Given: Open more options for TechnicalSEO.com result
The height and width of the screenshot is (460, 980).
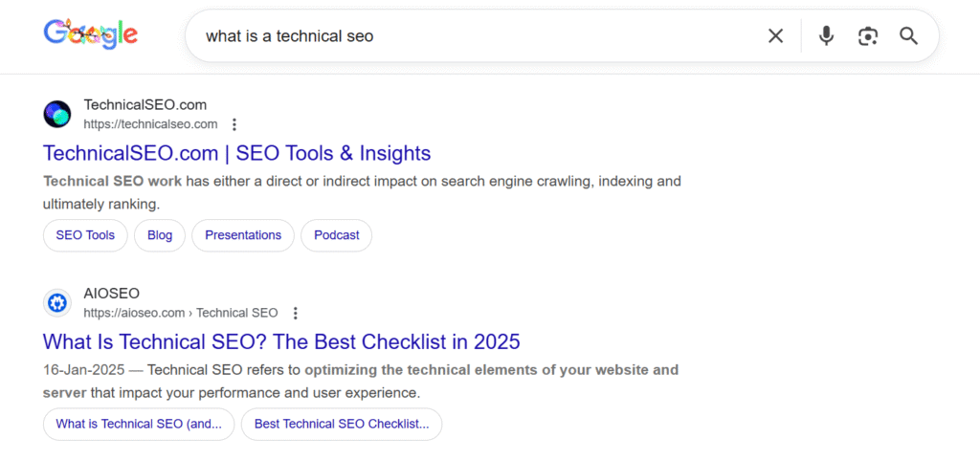Looking at the screenshot, I should pyautogui.click(x=234, y=124).
